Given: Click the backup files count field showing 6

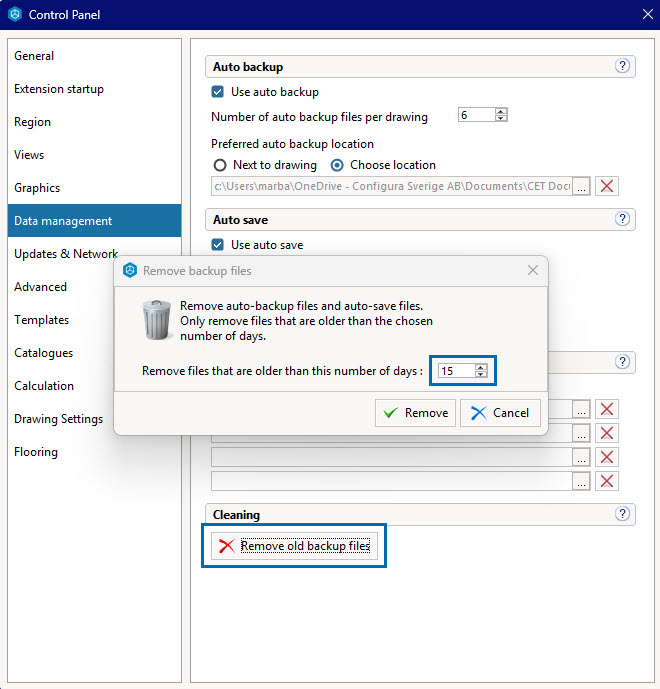Looking at the screenshot, I should 476,115.
